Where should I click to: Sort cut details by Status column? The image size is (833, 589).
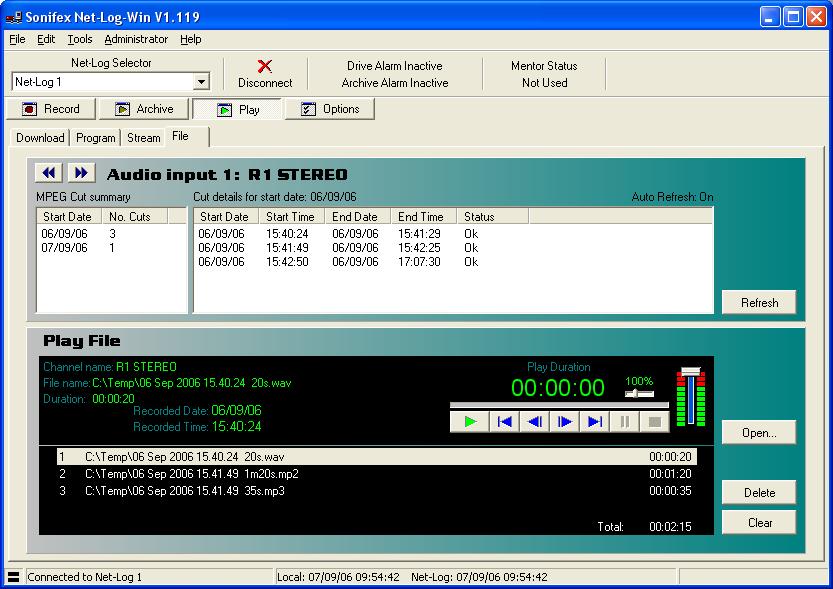[x=492, y=217]
